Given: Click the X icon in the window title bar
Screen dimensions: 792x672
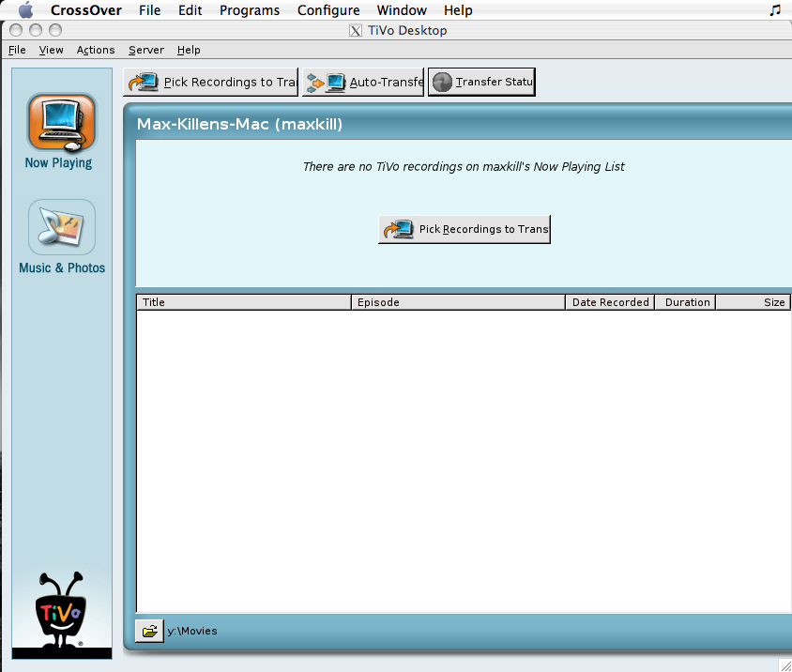Looking at the screenshot, I should (x=355, y=30).
